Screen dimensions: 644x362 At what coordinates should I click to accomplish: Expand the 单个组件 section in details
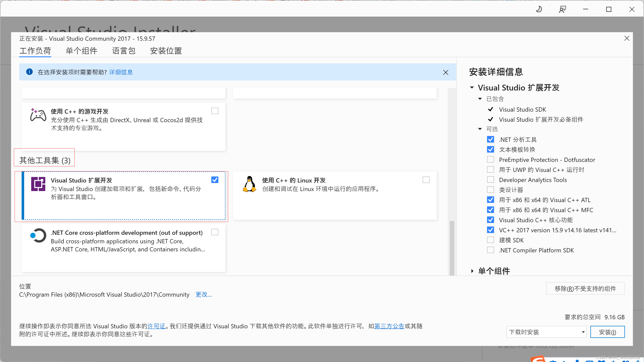pos(472,271)
